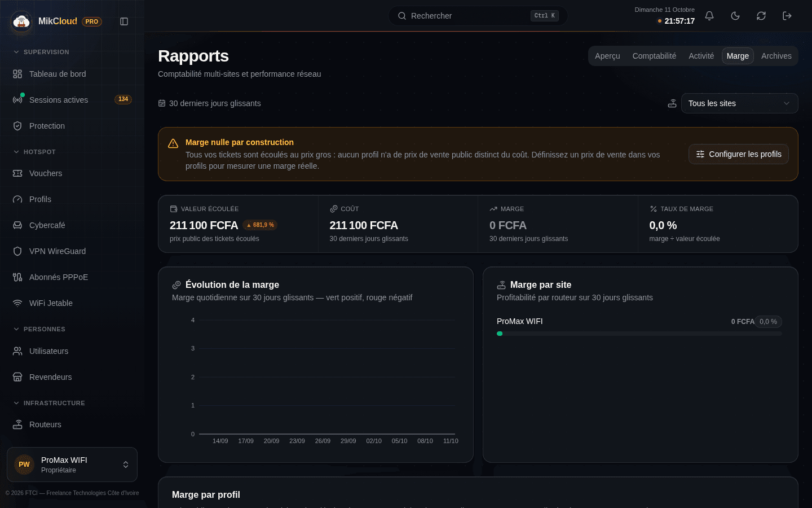Go to Vouchers page
Screen dimensions: 812x508
pyautogui.click(x=72, y=173)
